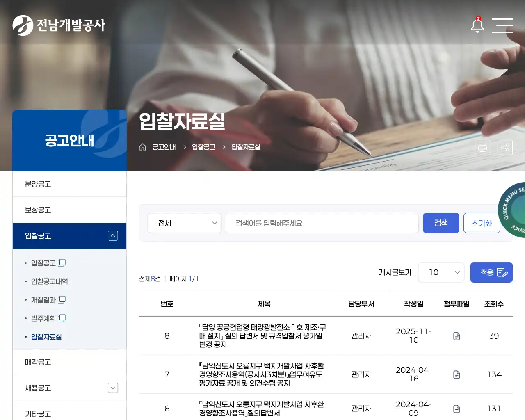Viewport: 525px width, 420px height.
Task: Click the 첨부파일 column header
Action: point(457,304)
